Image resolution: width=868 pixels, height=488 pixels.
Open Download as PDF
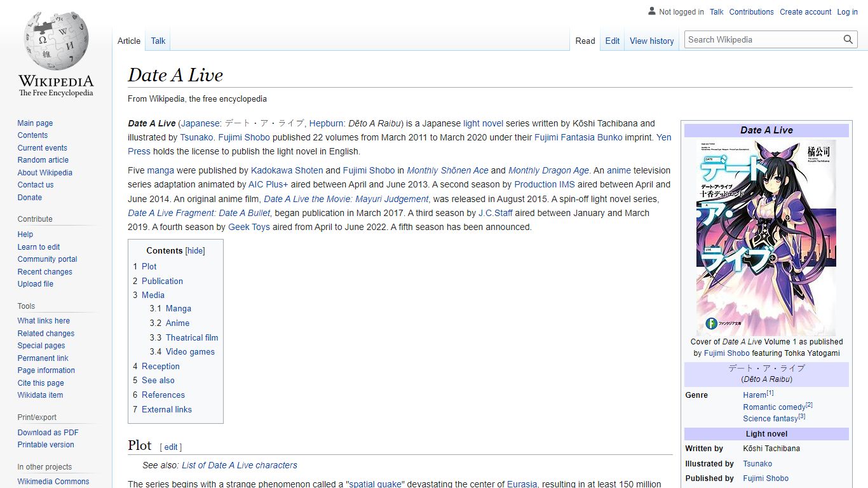click(48, 433)
